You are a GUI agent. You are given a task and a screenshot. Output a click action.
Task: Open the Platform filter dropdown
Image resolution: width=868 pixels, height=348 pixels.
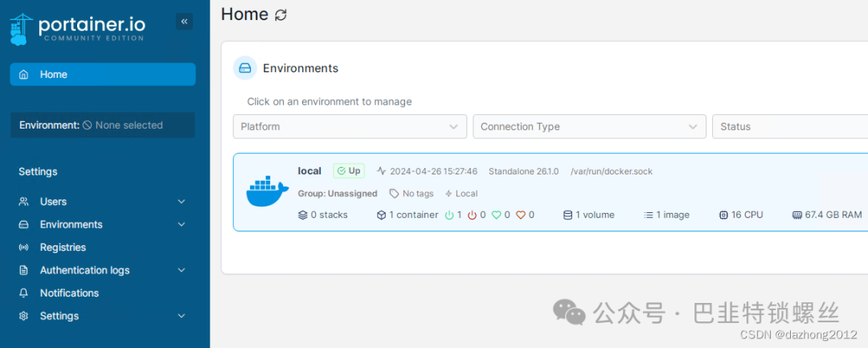(x=350, y=126)
